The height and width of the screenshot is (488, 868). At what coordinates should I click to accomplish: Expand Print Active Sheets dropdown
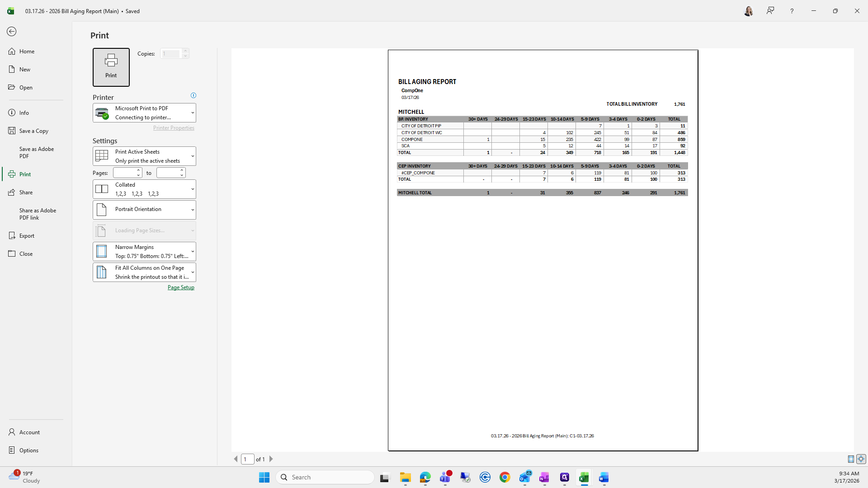[x=144, y=156]
